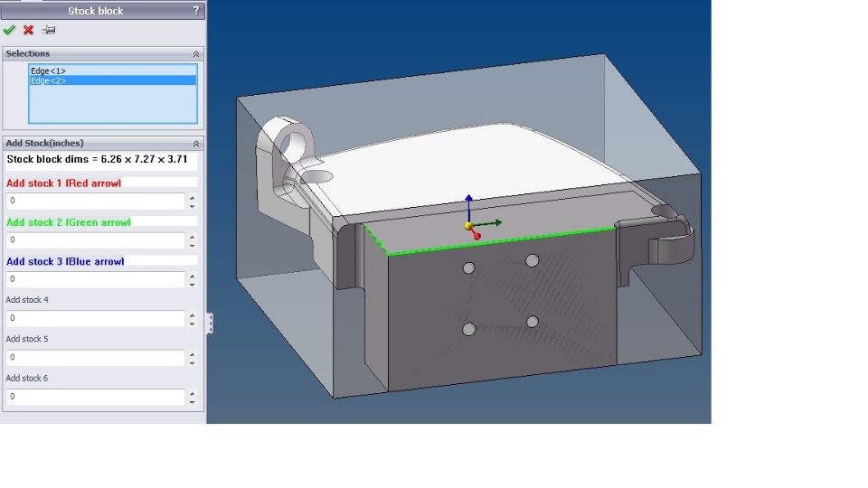
Task: Click the Add stock 1 input field
Action: pos(95,201)
